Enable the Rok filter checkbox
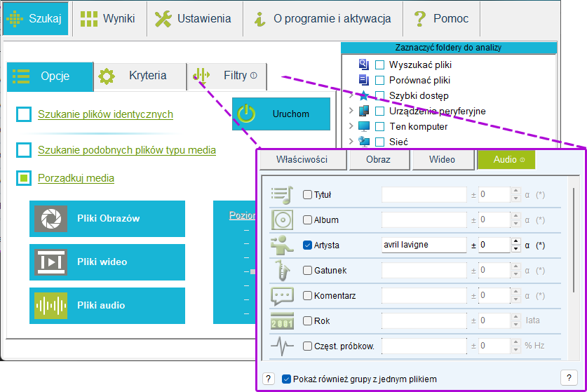The image size is (587, 392). click(x=307, y=321)
